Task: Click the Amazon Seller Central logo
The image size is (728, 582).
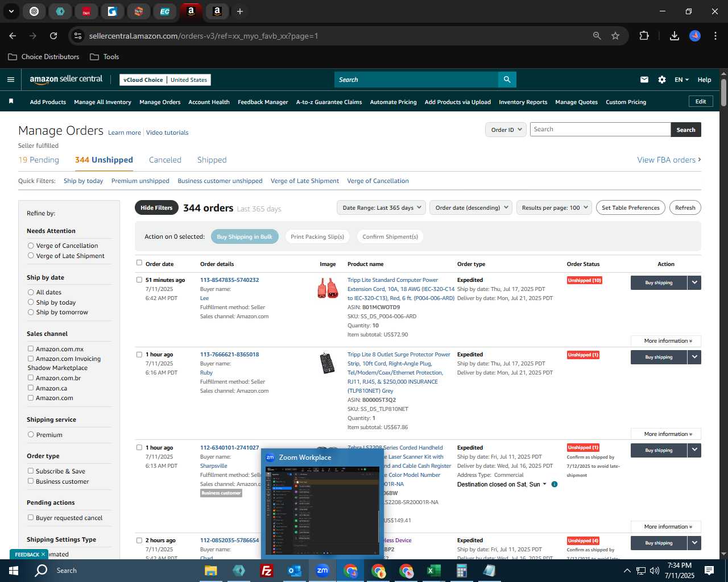Action: (66, 80)
